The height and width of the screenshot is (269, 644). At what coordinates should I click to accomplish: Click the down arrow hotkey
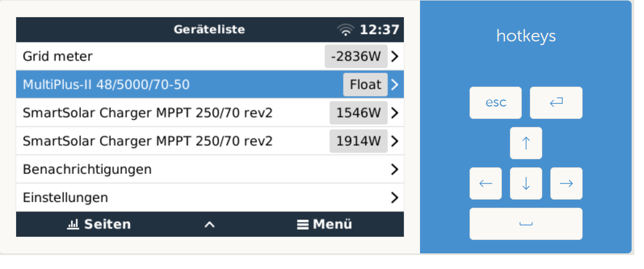coord(526,183)
